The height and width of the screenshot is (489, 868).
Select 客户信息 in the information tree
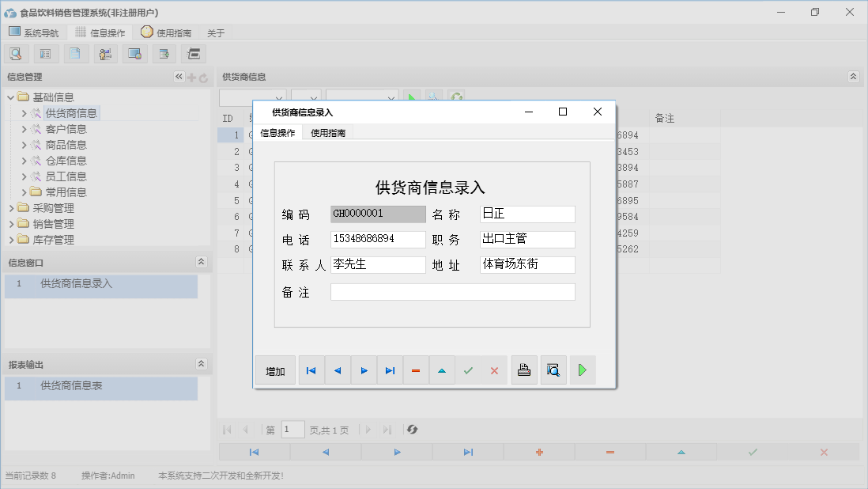tap(67, 128)
